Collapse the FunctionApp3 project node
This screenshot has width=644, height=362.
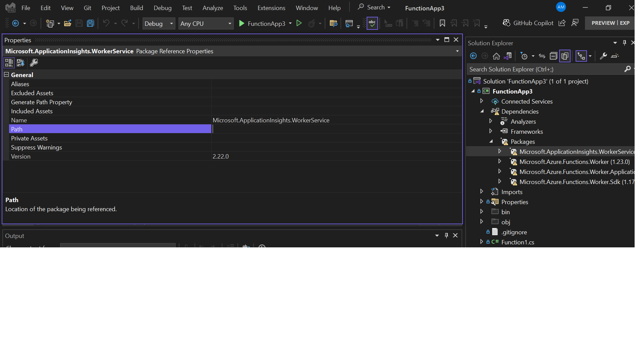point(473,91)
